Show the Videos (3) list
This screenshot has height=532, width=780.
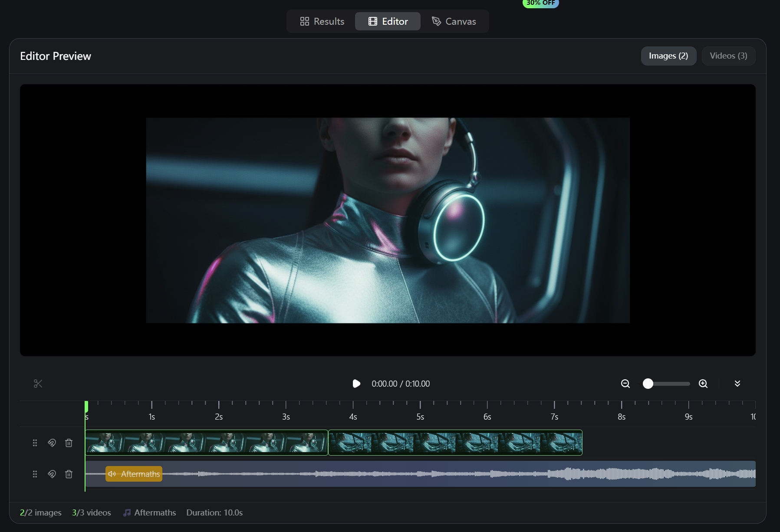728,56
